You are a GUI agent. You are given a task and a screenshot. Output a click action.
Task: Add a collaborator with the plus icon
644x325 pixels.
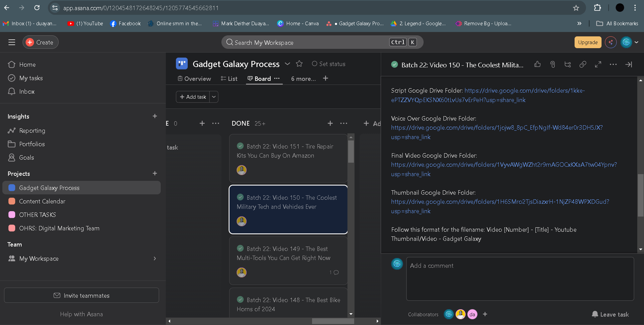pyautogui.click(x=485, y=314)
